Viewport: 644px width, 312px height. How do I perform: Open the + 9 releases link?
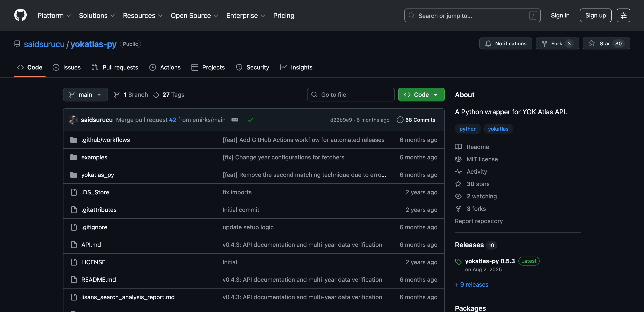[x=471, y=285]
